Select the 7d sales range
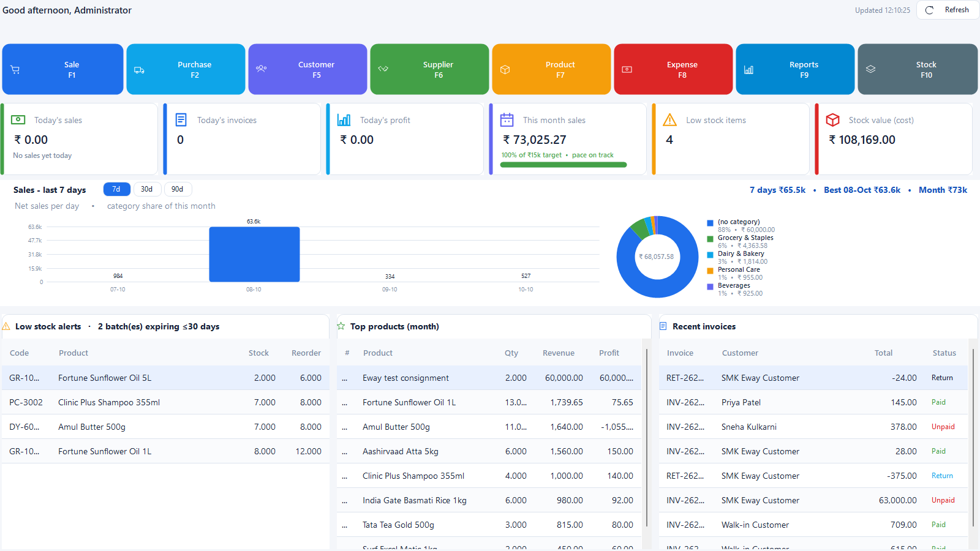The height and width of the screenshot is (551, 980). tap(116, 189)
